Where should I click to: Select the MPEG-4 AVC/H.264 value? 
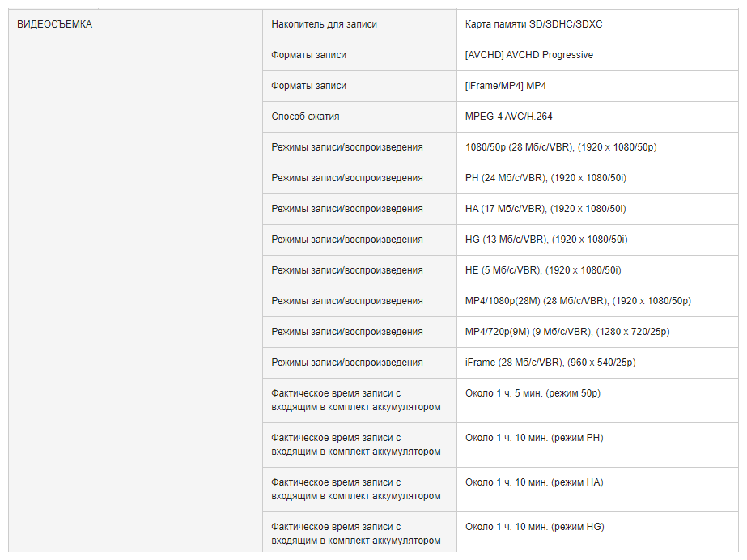coord(508,117)
